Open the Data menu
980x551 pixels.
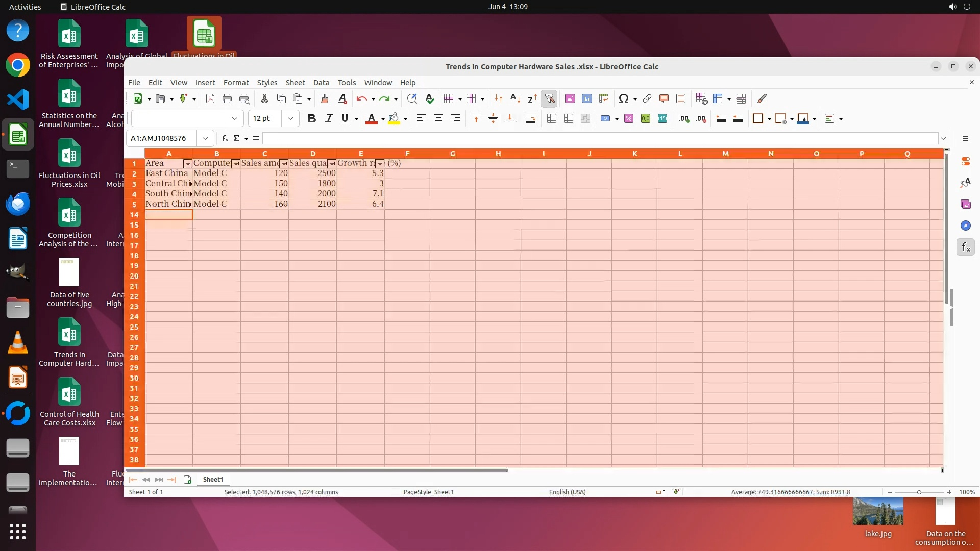[x=321, y=83]
